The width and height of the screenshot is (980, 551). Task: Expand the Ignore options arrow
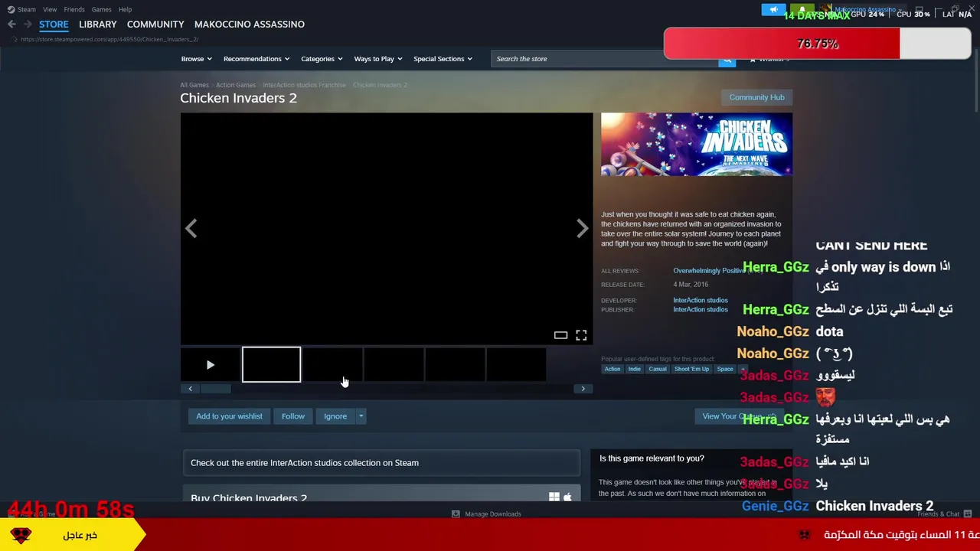click(361, 416)
